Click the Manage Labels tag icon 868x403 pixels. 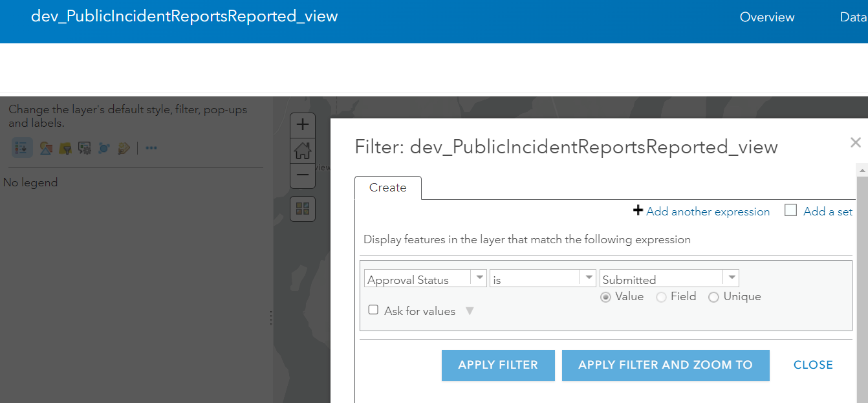pyautogui.click(x=123, y=148)
